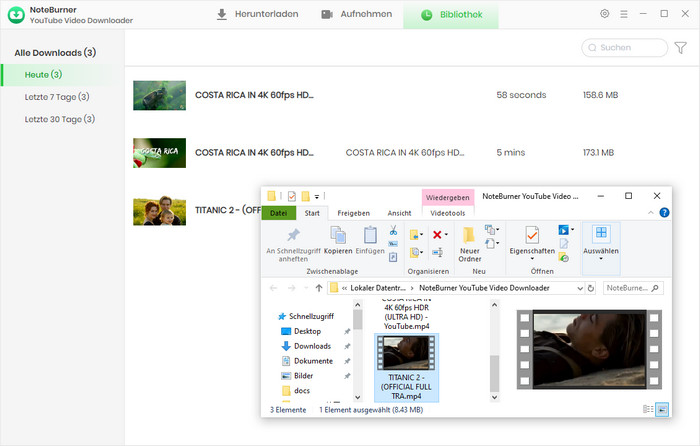Viewport: 700px width, 446px height.
Task: Open NoteBurner settings gear
Action: point(604,14)
